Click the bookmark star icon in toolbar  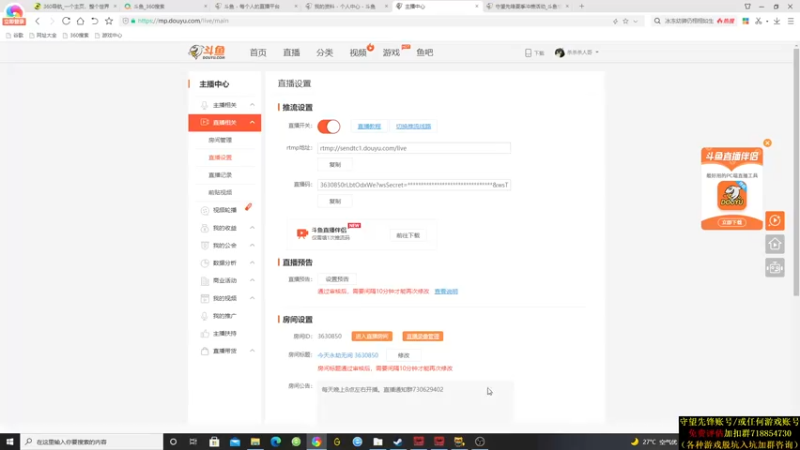109,21
